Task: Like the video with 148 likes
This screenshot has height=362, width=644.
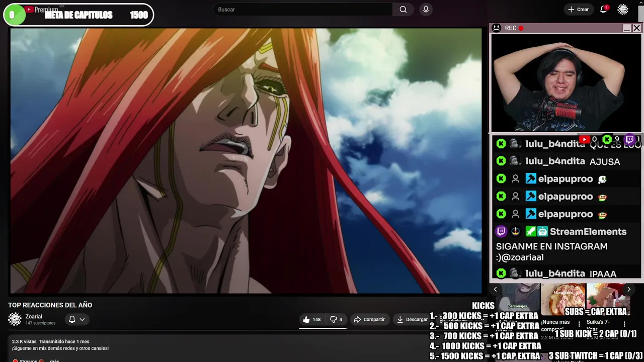Action: [x=312, y=319]
